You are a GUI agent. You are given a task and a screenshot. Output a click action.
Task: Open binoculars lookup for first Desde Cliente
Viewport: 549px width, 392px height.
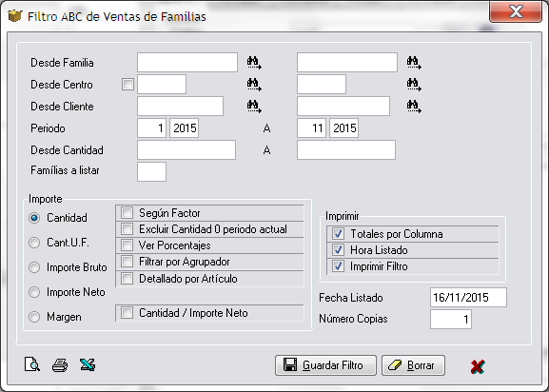(254, 107)
